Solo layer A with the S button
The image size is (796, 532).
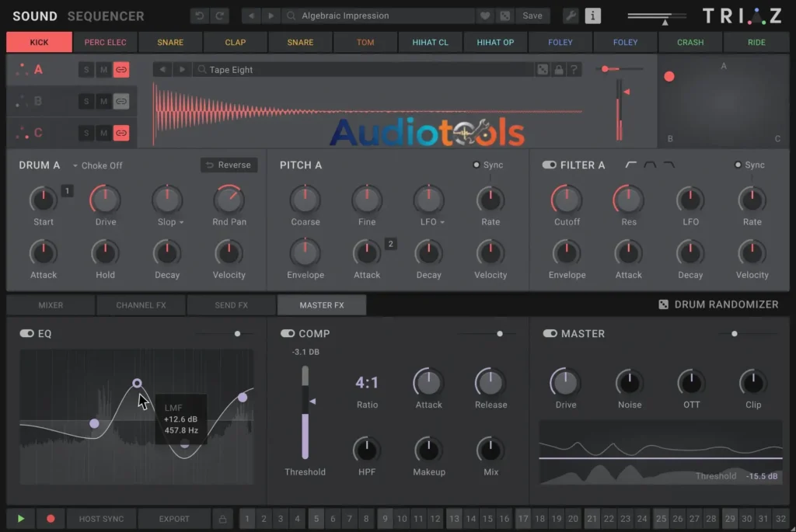86,69
